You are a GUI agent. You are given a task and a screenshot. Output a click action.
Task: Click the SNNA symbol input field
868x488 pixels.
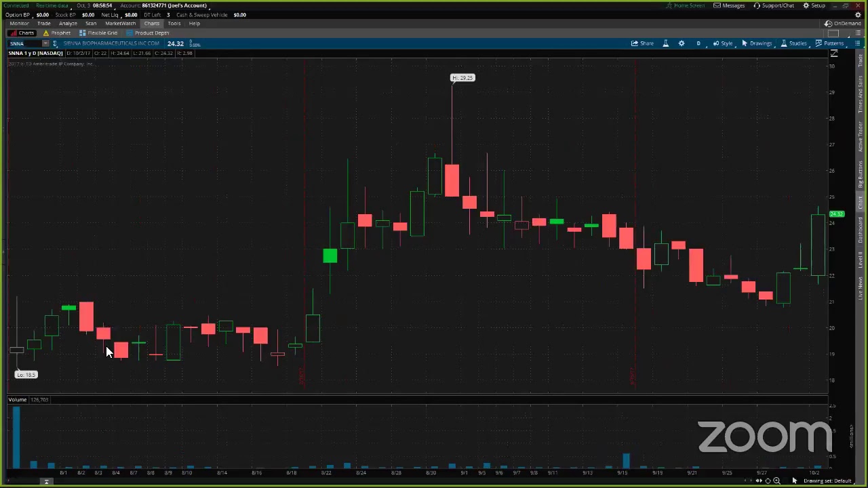point(24,43)
